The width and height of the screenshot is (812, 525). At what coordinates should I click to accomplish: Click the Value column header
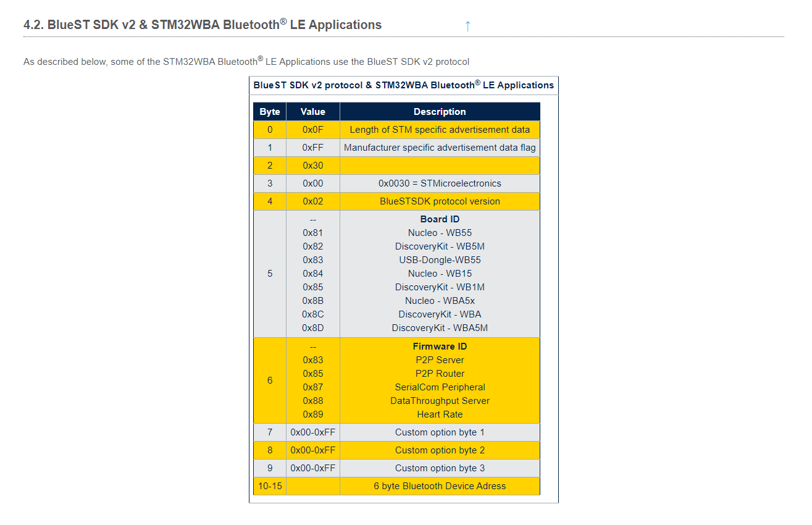tap(312, 112)
